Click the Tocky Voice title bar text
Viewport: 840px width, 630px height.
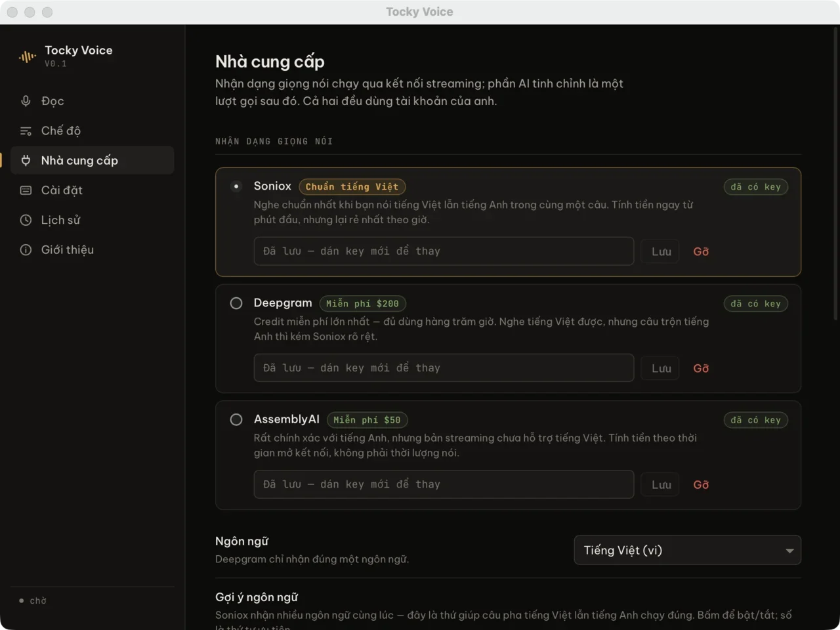pos(419,12)
